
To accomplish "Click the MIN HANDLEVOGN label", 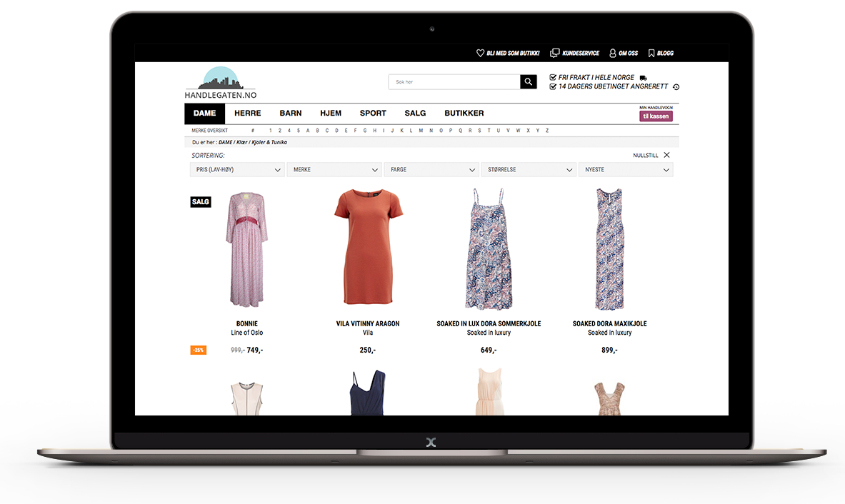I will tap(656, 108).
